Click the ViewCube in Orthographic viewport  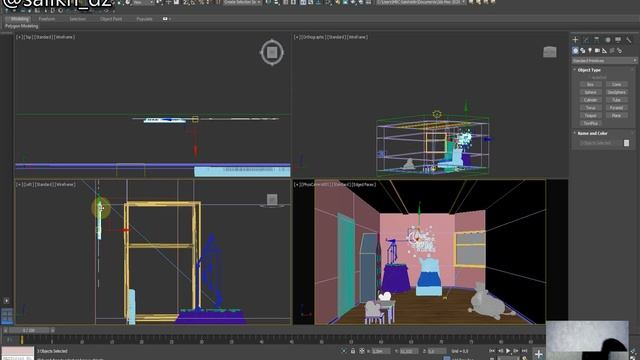click(549, 52)
